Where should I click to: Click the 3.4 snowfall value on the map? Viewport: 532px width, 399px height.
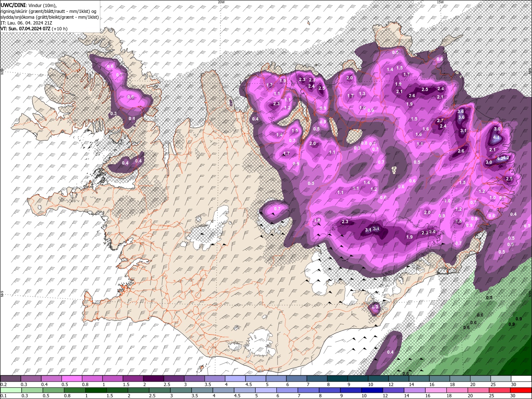[377, 228]
